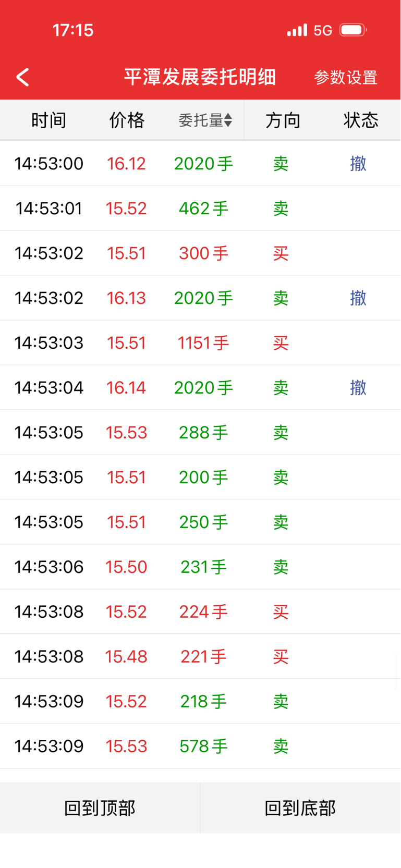This screenshot has width=401, height=868.
Task: Tap the 14:53:06 row priced 15.50
Action: tap(200, 567)
